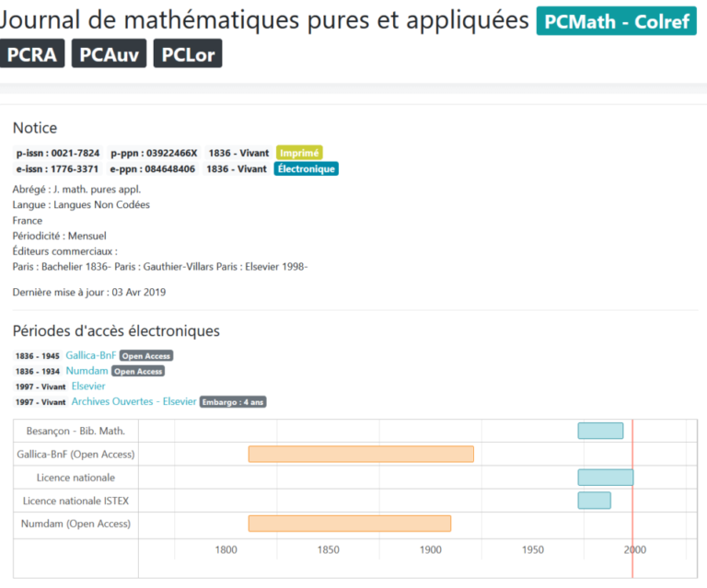Click the PCMath - Colref badge
The image size is (707, 588).
[616, 22]
